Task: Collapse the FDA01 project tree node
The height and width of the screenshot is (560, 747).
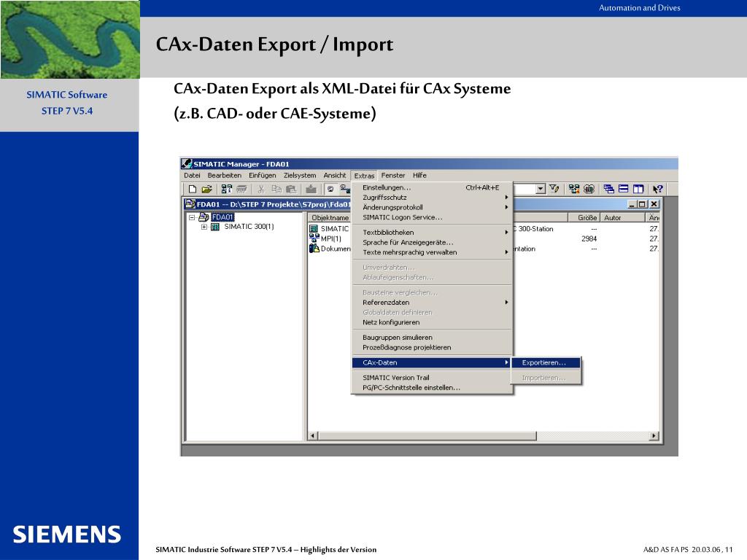Action: click(192, 217)
